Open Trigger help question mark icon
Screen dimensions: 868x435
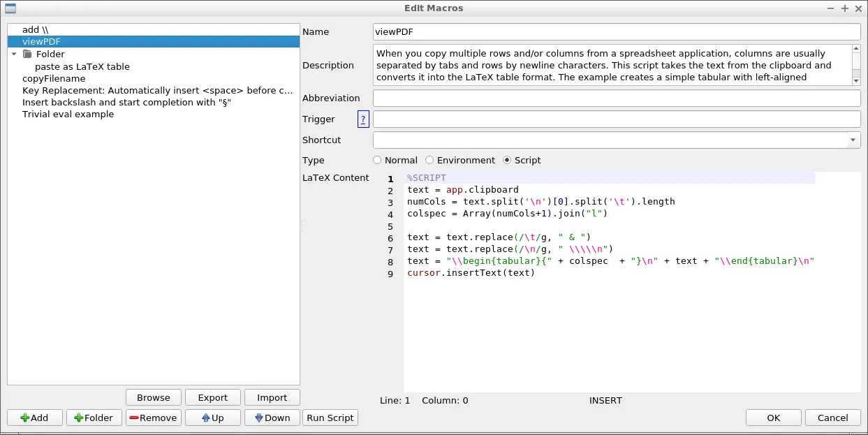(363, 119)
